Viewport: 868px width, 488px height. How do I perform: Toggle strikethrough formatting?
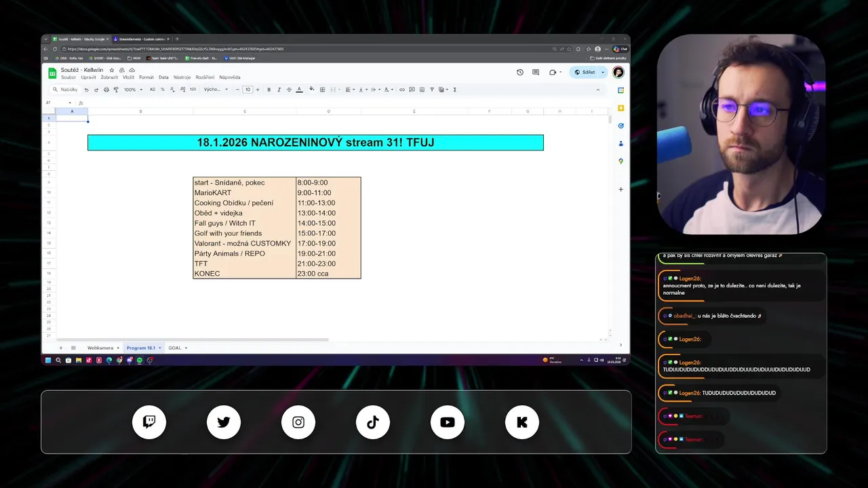point(289,89)
